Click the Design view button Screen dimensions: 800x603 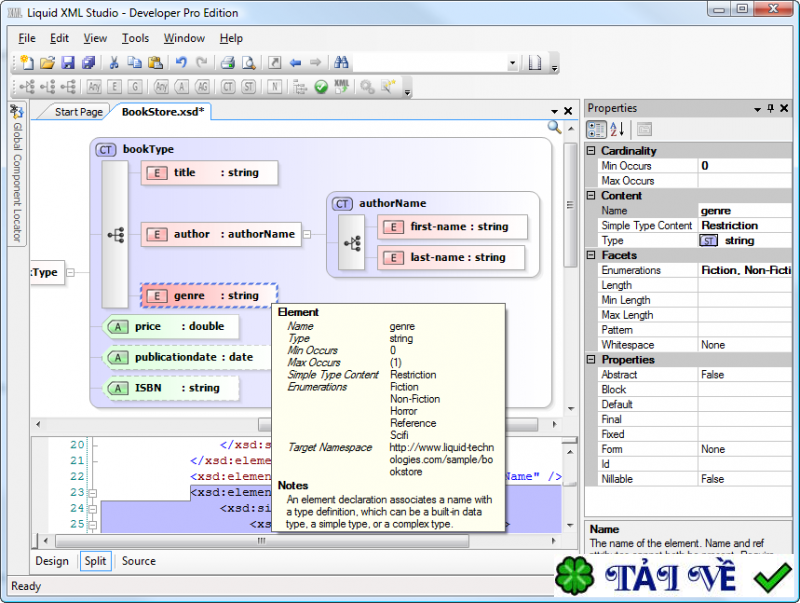[x=52, y=561]
